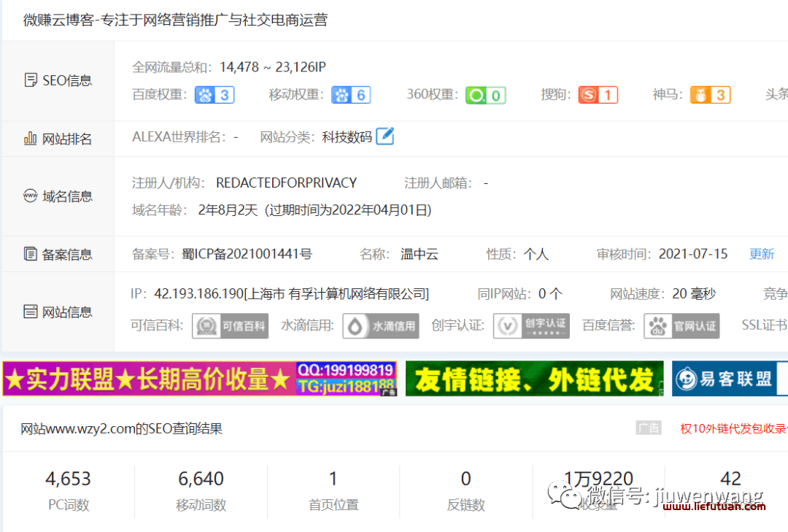This screenshot has height=532, width=788.
Task: Open the edit pencil icon beside 科技数码
Action: [x=386, y=136]
